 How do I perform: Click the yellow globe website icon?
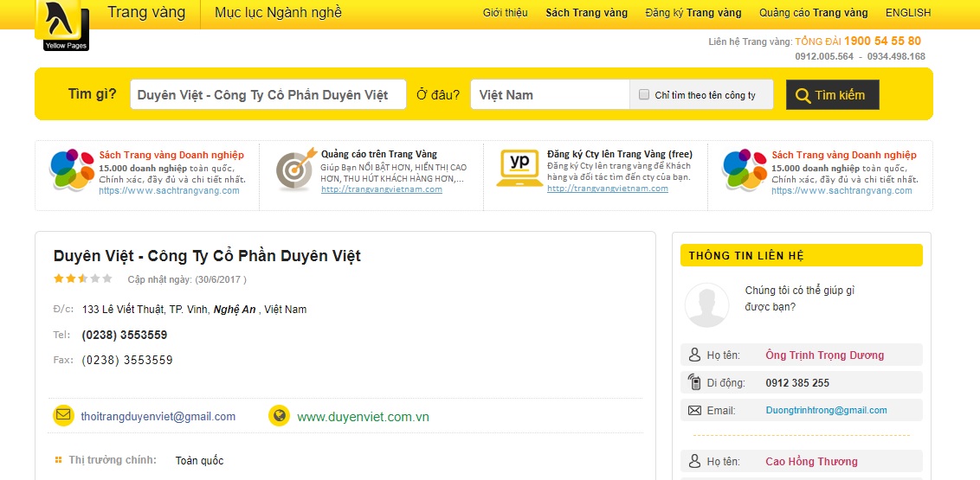point(279,416)
